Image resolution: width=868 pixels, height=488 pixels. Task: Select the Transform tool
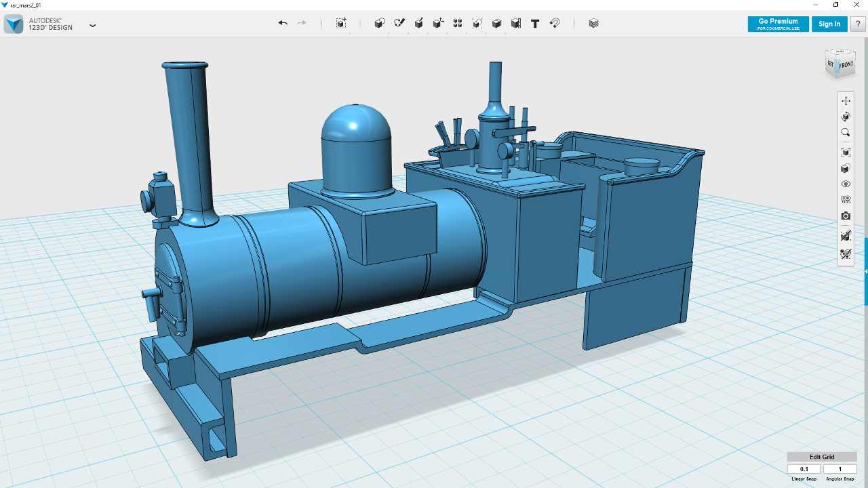(x=341, y=23)
